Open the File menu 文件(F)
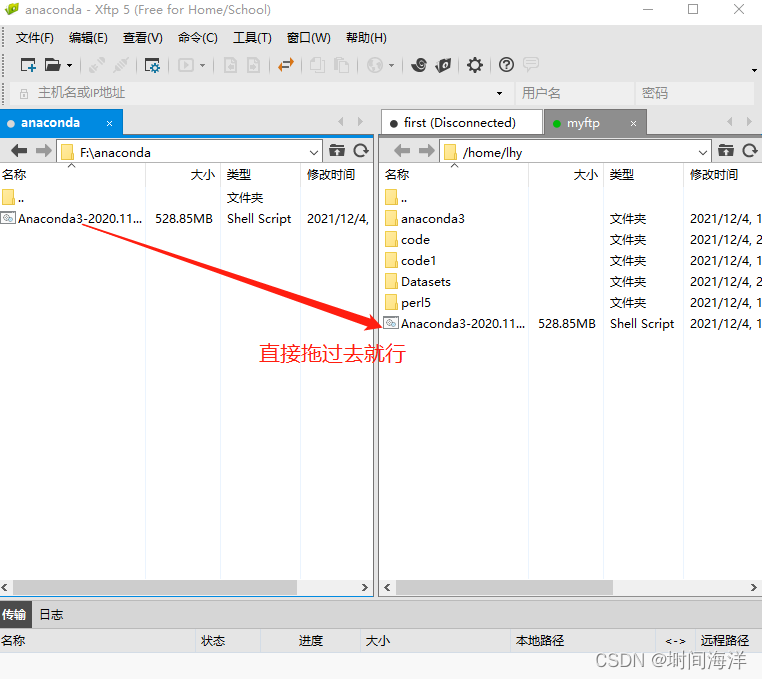Image resolution: width=762 pixels, height=679 pixels. tap(35, 37)
